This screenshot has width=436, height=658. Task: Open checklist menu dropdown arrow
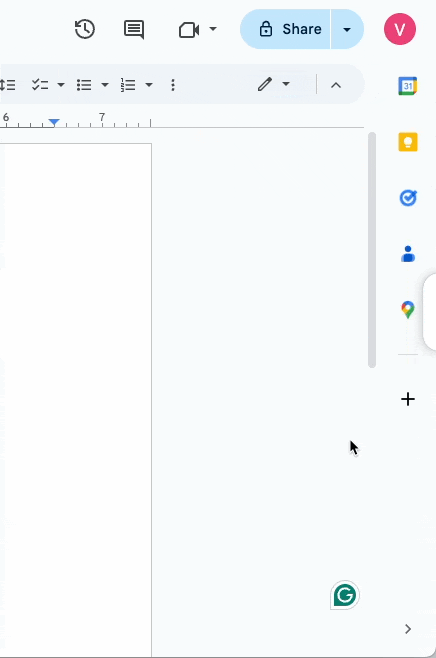point(61,85)
